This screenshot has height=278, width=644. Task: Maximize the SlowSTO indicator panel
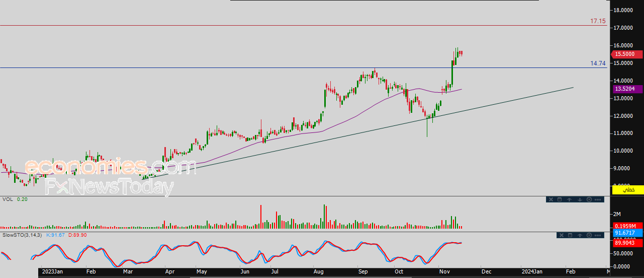570,235
